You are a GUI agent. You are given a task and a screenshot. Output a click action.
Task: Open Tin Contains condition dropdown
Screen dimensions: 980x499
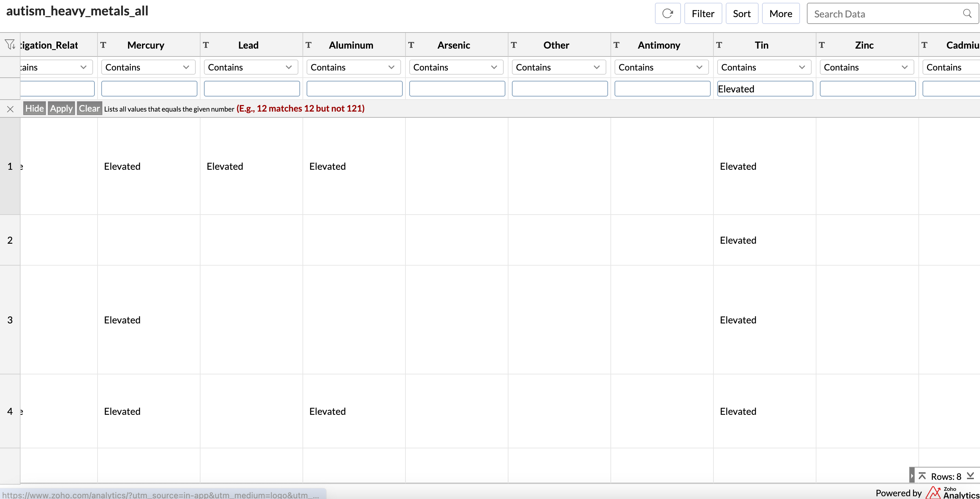coord(764,67)
